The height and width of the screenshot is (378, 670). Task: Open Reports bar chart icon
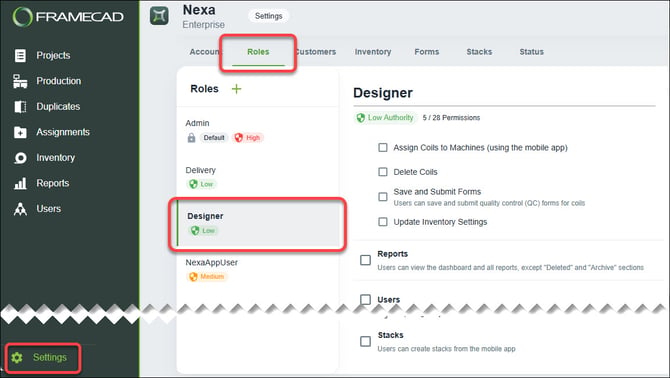pos(20,184)
